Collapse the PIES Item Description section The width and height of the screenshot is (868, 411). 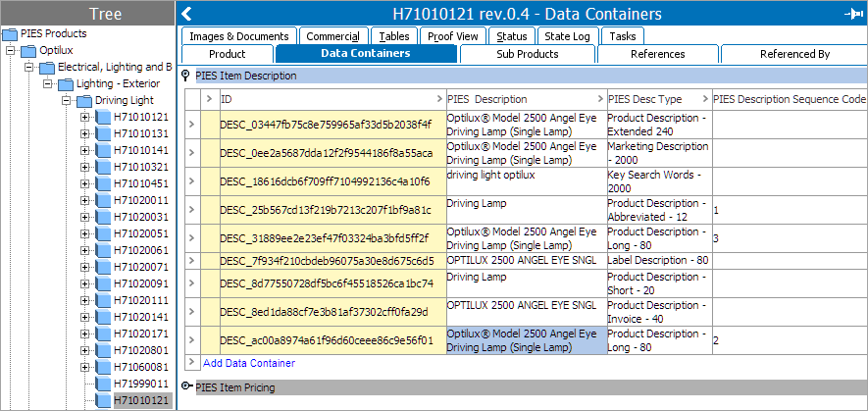pyautogui.click(x=187, y=75)
